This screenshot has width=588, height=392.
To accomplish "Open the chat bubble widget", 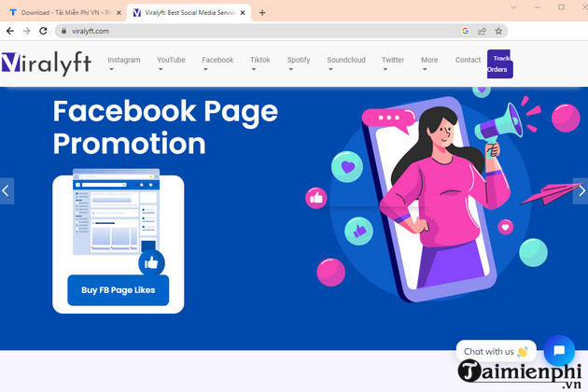I will pos(559,351).
